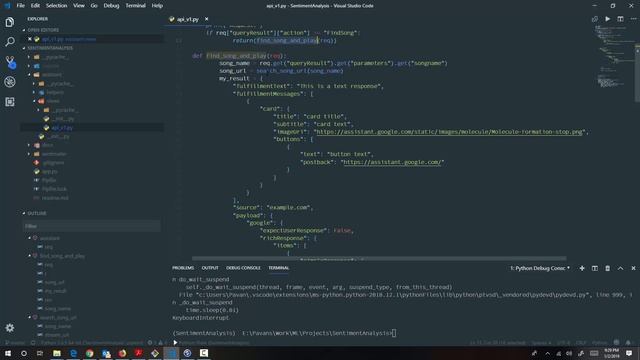
Task: Expand the top-level __pycache__ folder
Action: [29, 57]
